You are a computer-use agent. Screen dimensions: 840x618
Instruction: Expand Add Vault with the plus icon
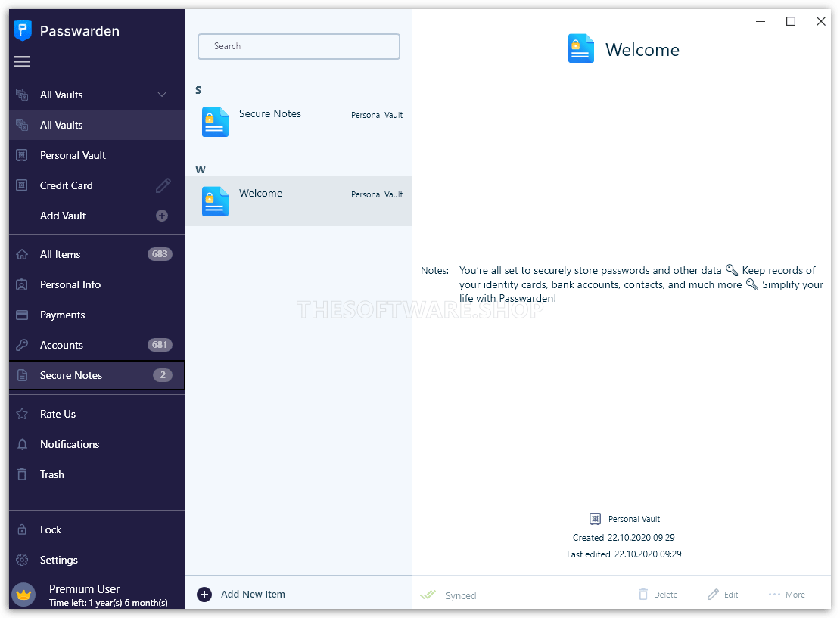pos(162,216)
